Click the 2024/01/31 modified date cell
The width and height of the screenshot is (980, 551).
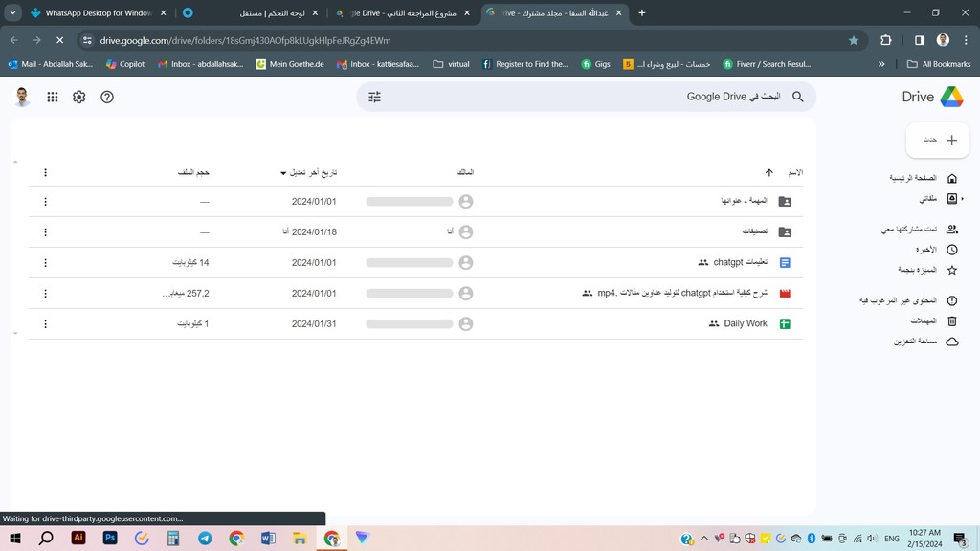tap(314, 323)
